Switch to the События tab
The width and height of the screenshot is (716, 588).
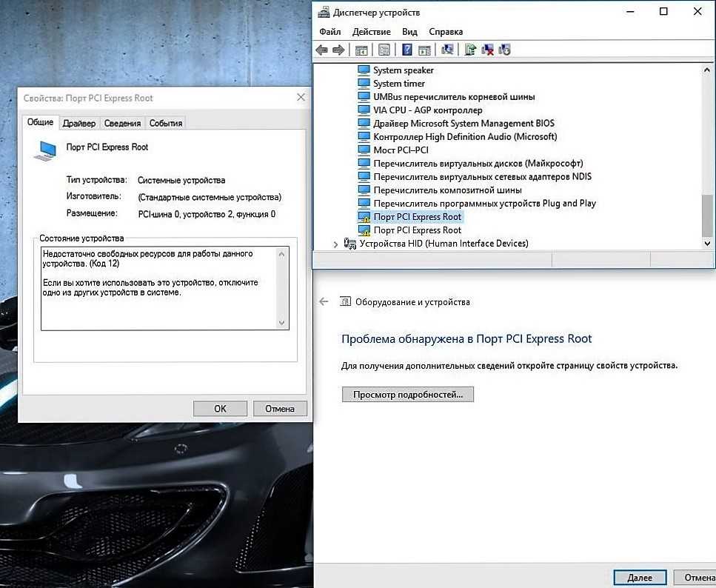(166, 124)
